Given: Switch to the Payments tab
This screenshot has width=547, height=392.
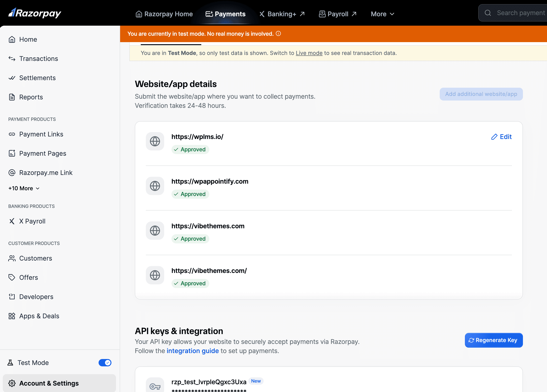Looking at the screenshot, I should (225, 14).
